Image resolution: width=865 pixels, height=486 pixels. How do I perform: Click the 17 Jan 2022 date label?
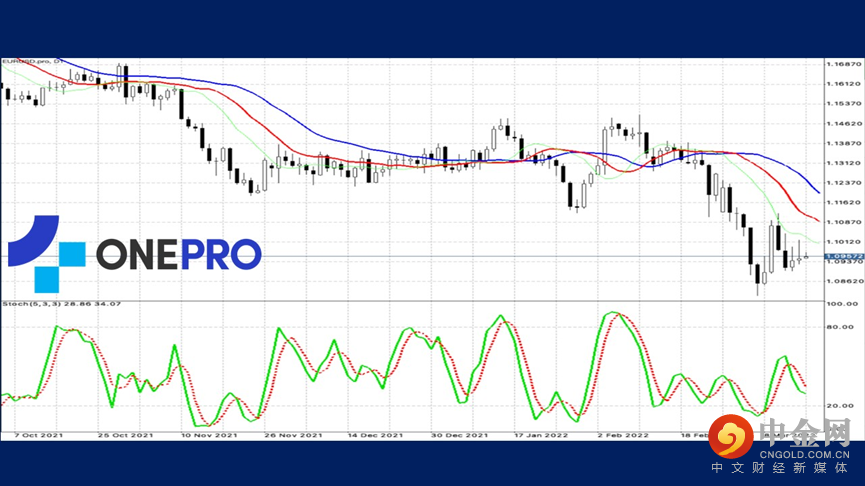(x=541, y=435)
